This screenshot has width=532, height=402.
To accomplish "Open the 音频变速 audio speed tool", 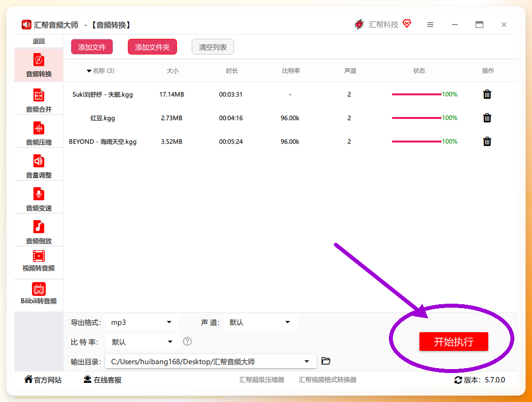I will tap(39, 199).
